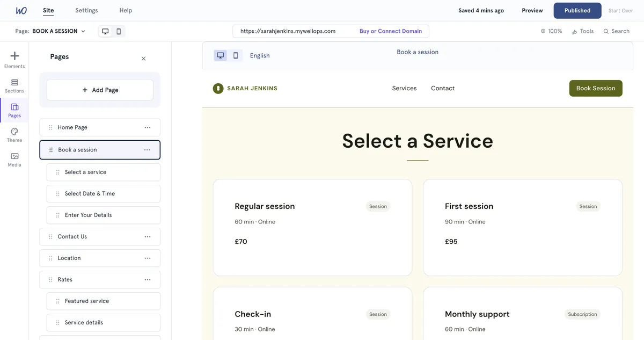Click the Services nav link

tap(405, 88)
